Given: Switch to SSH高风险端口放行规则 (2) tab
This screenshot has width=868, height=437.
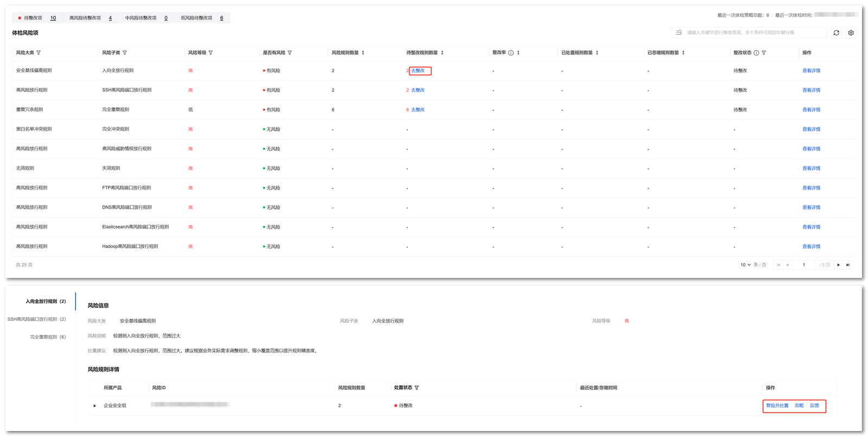Looking at the screenshot, I should pos(36,319).
